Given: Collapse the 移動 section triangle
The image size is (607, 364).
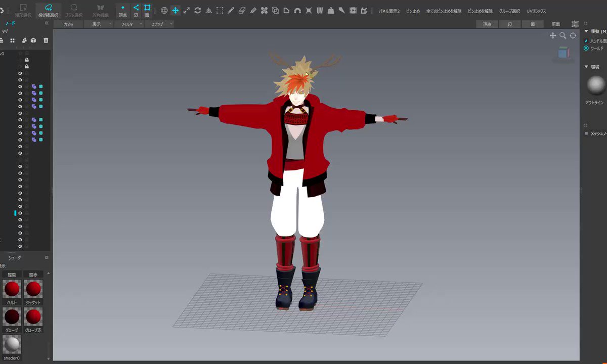Looking at the screenshot, I should click(586, 31).
